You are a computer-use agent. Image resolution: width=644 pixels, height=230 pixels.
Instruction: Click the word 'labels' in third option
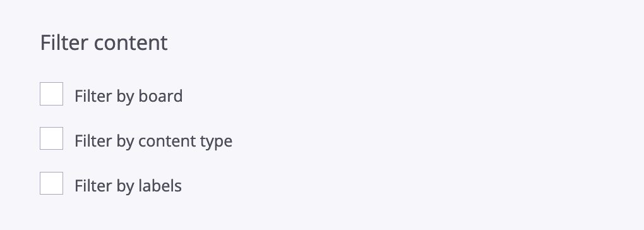coord(160,185)
